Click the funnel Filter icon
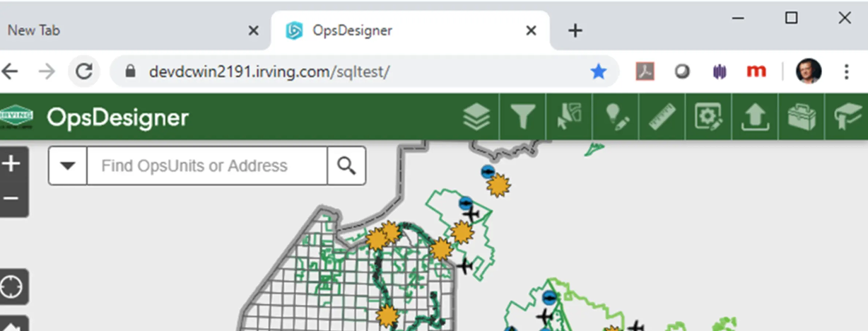Image resolution: width=868 pixels, height=331 pixels. click(523, 117)
